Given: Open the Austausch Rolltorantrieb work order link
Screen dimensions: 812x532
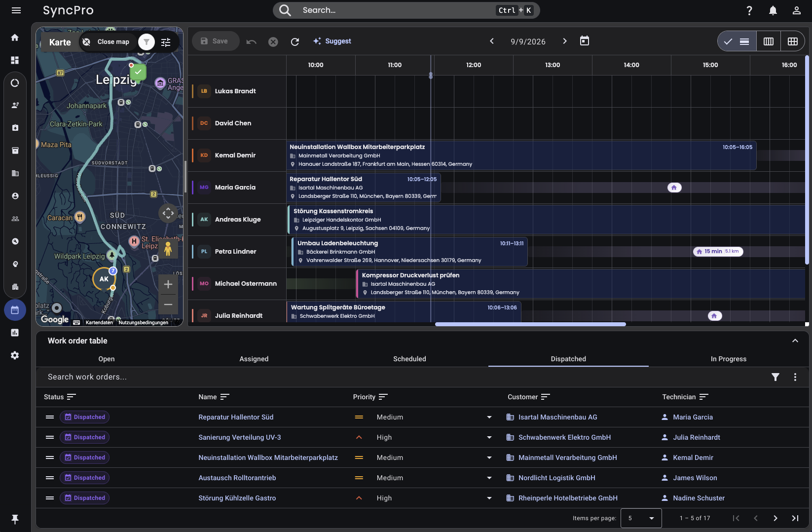Looking at the screenshot, I should click(237, 478).
